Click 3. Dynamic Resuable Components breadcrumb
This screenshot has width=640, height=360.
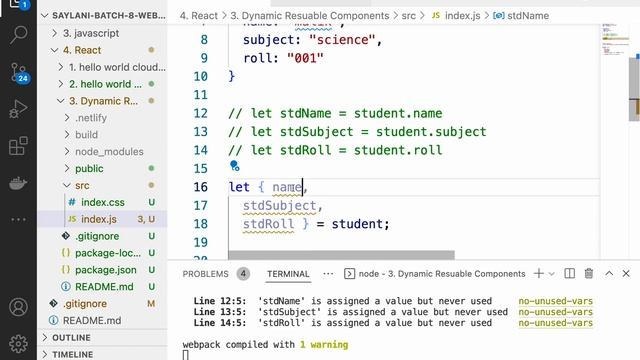[309, 16]
